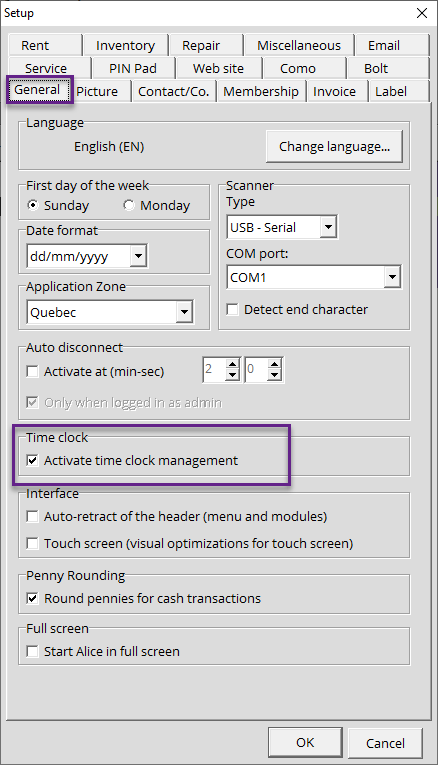Toggle Round pennies for cash transactions
The width and height of the screenshot is (438, 765).
[x=32, y=598]
